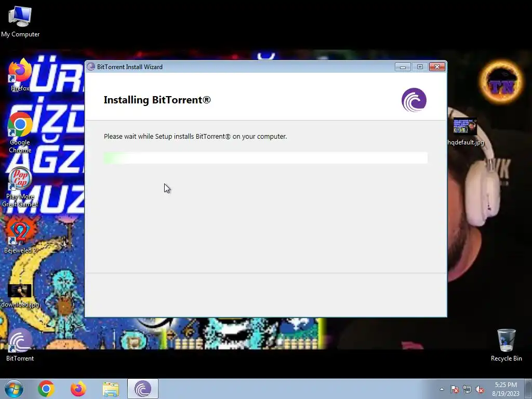Select the BitTorrent desktop shortcut
532x399 pixels.
coord(20,345)
